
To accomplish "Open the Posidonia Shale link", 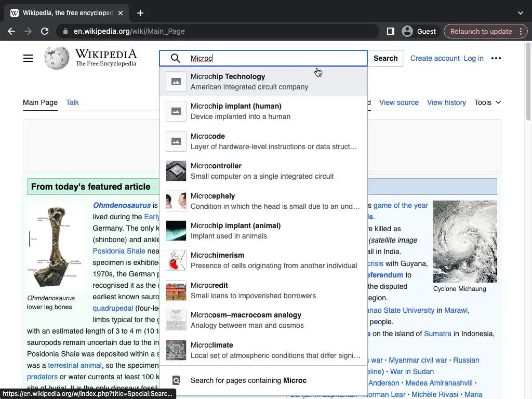I will click(x=119, y=251).
